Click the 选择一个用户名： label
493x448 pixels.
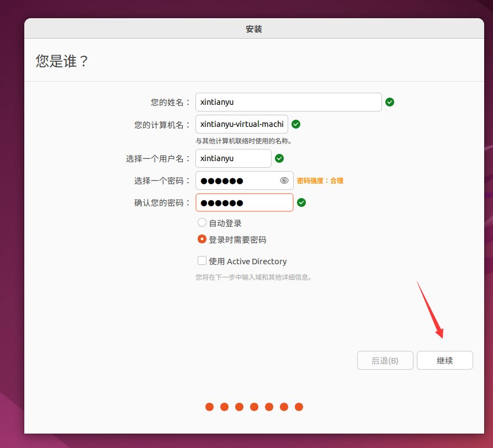pyautogui.click(x=158, y=159)
